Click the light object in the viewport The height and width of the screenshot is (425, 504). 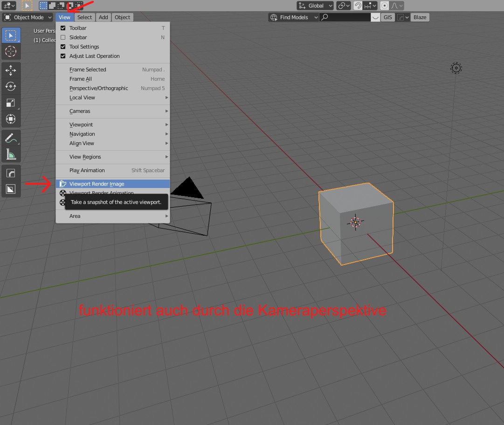pos(456,68)
